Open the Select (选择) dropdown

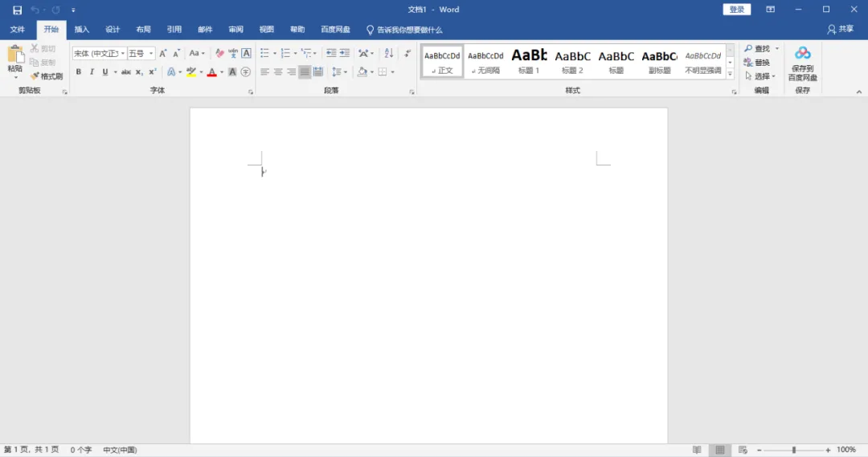point(760,76)
